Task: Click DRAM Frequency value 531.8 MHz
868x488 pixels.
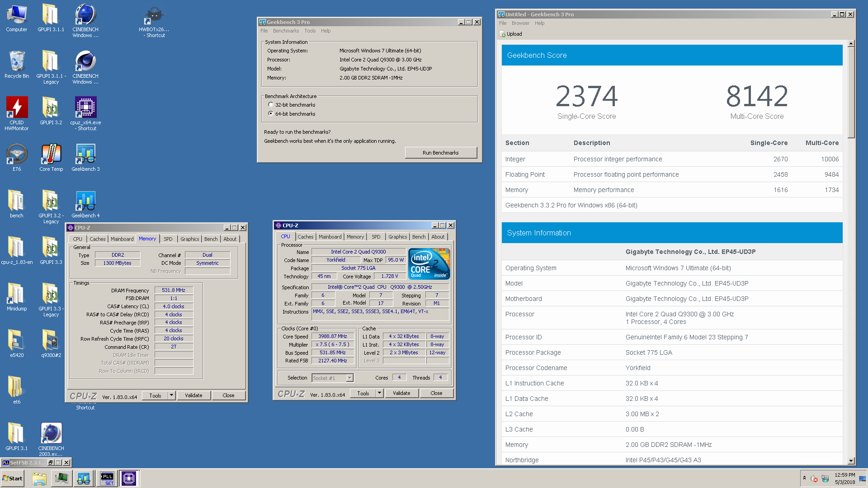Action: click(x=174, y=290)
